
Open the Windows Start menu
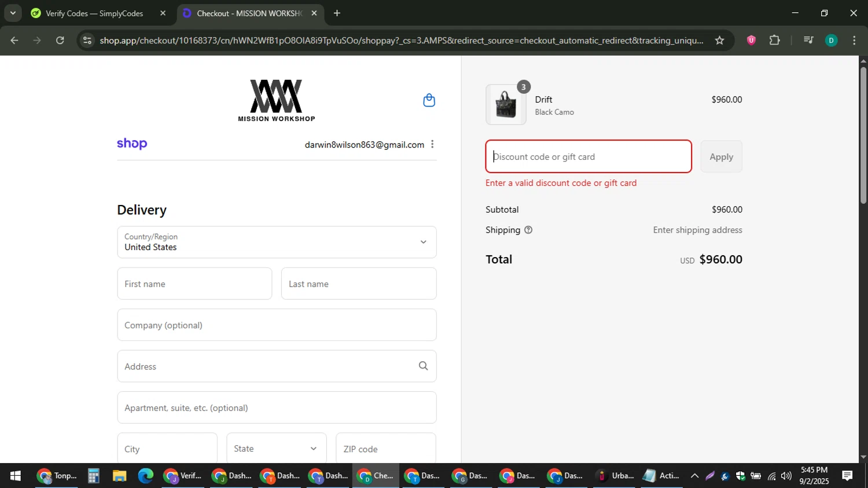coord(16,476)
